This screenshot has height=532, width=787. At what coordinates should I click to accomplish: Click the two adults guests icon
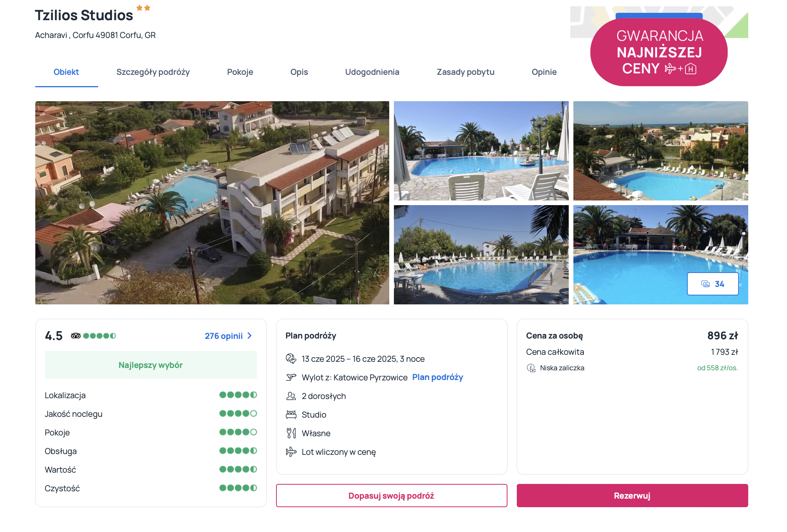click(x=291, y=396)
